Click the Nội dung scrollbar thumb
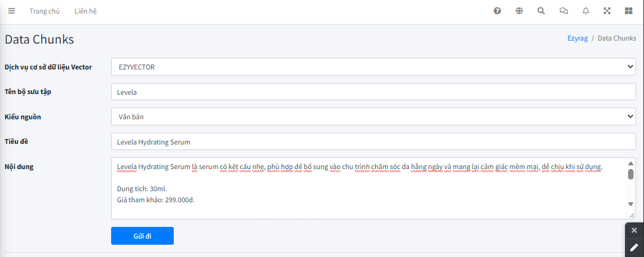 click(630, 174)
